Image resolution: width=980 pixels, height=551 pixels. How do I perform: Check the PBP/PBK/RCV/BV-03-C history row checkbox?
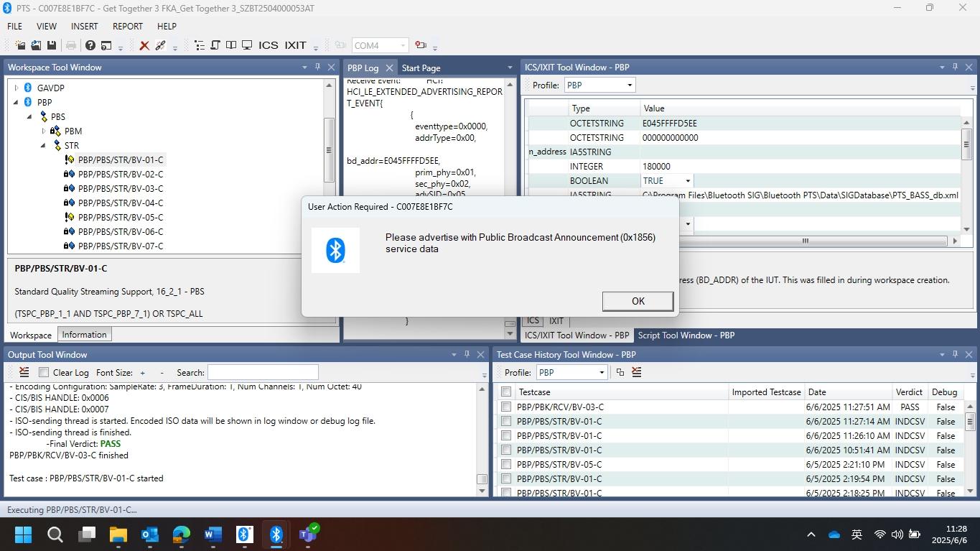coord(506,407)
